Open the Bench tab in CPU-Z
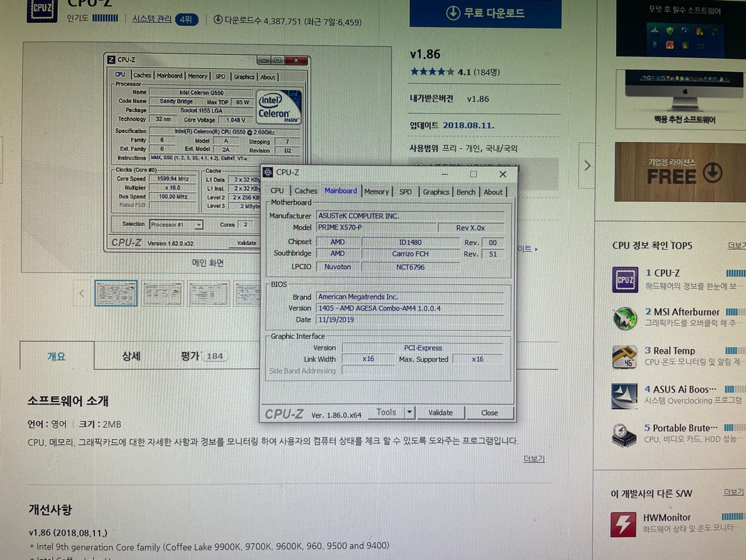Screen dimensions: 746x560 (x=466, y=192)
